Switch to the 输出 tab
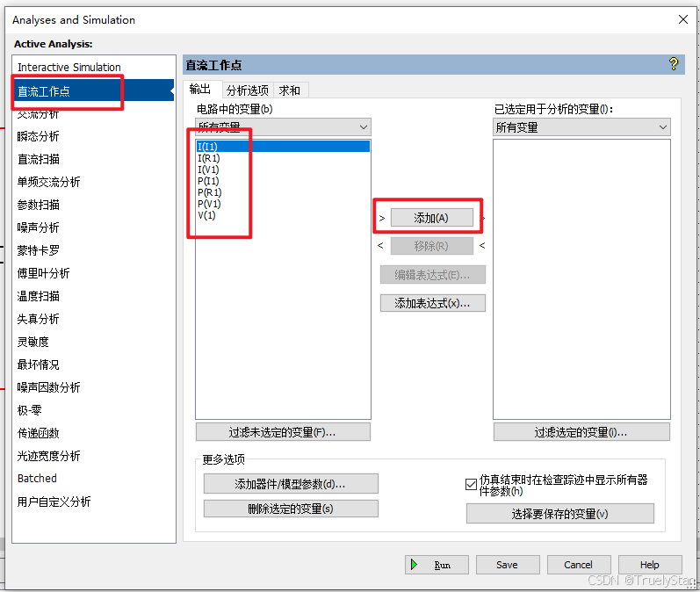Viewport: 700px width, 592px height. pos(199,90)
